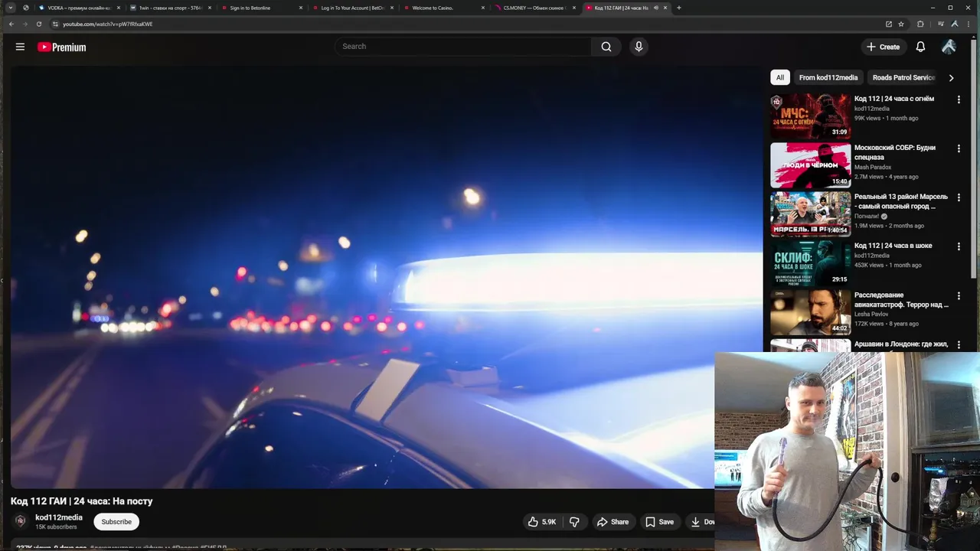Open more options for Код 112 | 24 часа в шоке
Screen dimensions: 980x551
959,246
